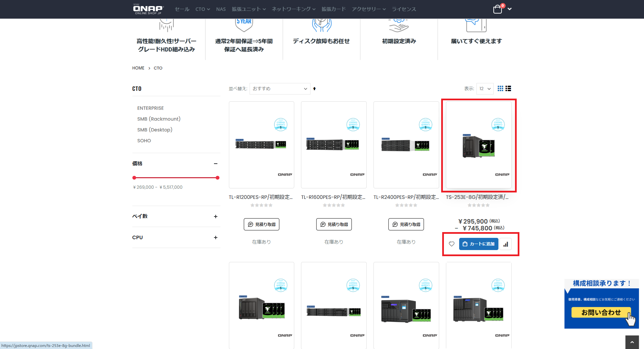Open the sort by おすすめ dropdown
The image size is (644, 349).
(x=280, y=89)
